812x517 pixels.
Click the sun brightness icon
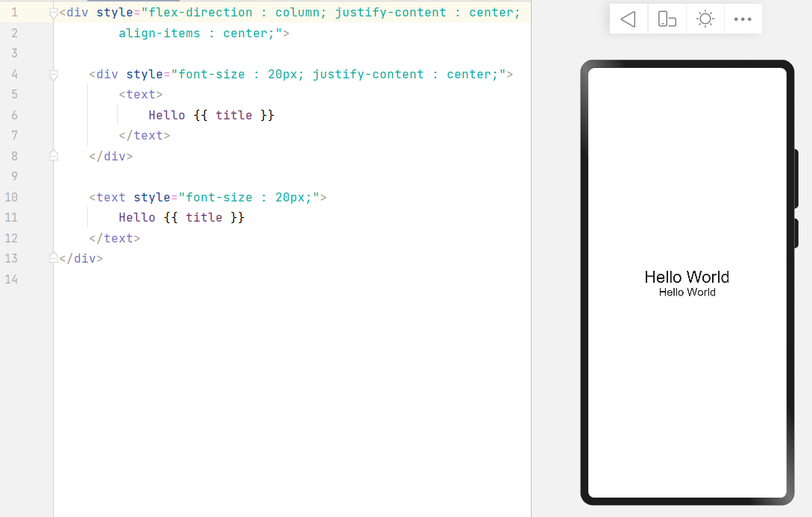[x=705, y=19]
